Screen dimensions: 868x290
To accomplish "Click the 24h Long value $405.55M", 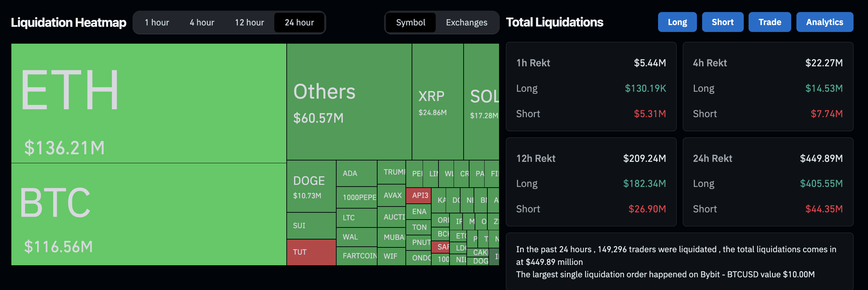I will pyautogui.click(x=821, y=184).
